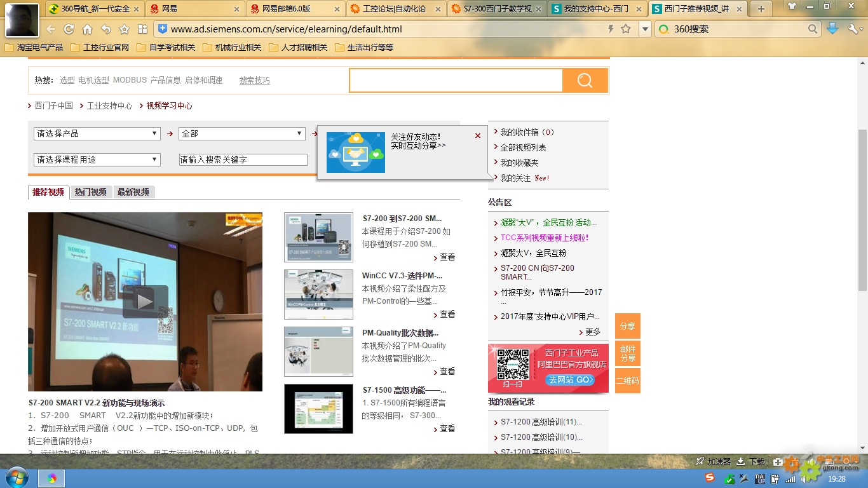Open the S7-1500 高级功能 video thumbnail
The width and height of the screenshot is (868, 488).
318,409
